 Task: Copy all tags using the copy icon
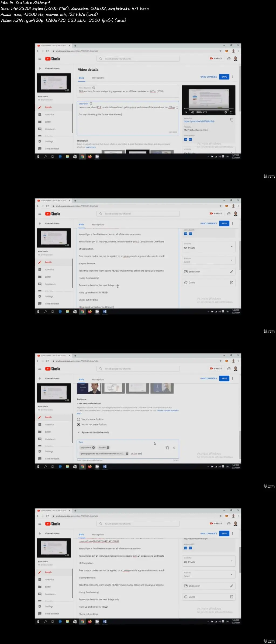click(x=167, y=447)
